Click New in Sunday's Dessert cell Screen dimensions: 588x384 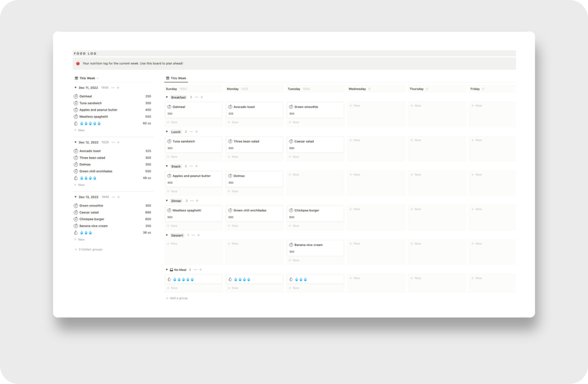pyautogui.click(x=172, y=244)
